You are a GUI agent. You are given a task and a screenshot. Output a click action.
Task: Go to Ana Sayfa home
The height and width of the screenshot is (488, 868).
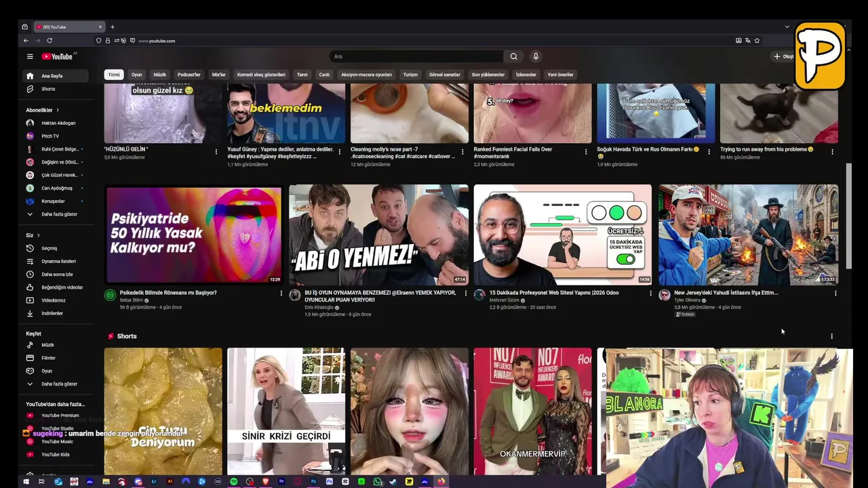tap(56, 76)
